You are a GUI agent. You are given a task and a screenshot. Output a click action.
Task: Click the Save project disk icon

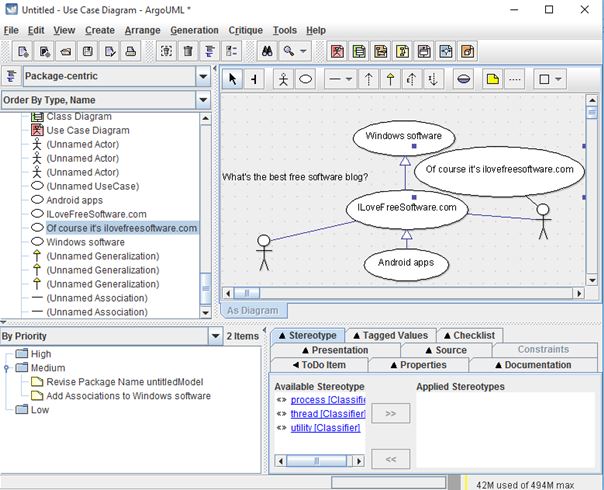[88, 51]
